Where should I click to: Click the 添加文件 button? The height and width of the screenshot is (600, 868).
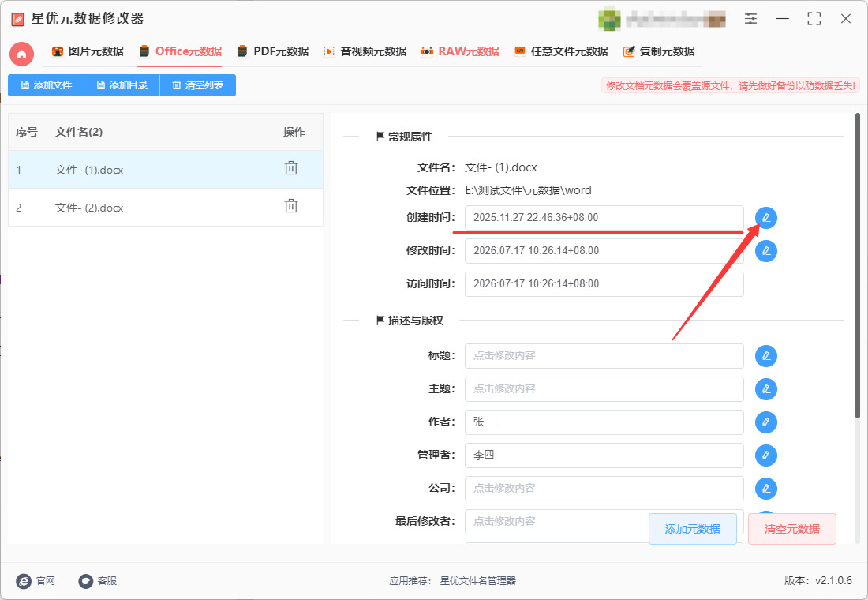46,85
